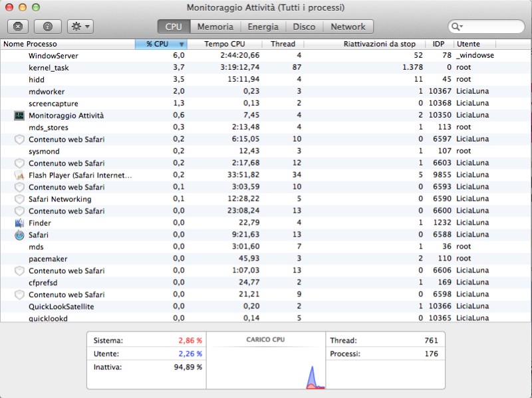
Task: Sort by Thread column header
Action: coord(283,44)
